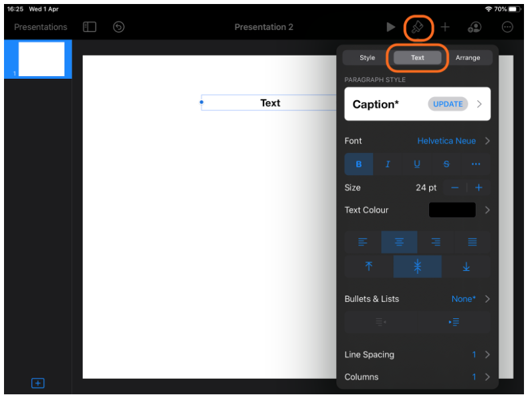Switch to the Style tab
This screenshot has width=532, height=401.
(x=367, y=57)
